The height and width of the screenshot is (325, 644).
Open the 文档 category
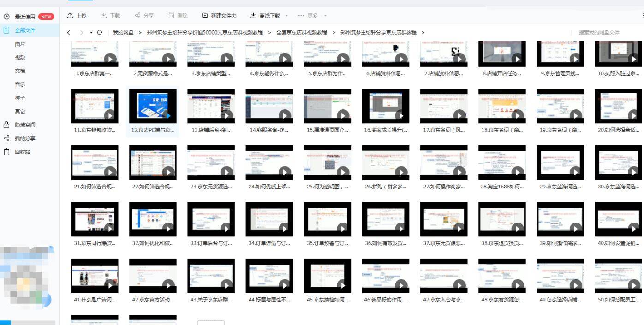[20, 71]
